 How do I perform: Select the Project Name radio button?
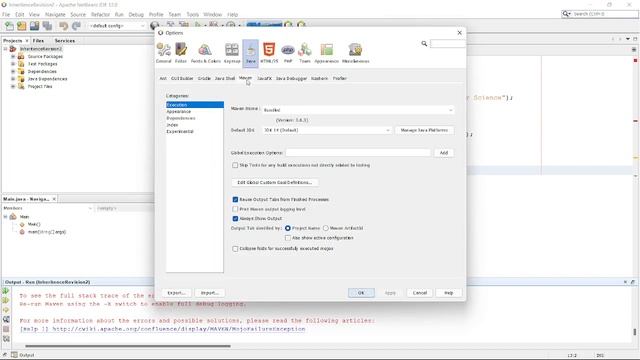pos(288,228)
